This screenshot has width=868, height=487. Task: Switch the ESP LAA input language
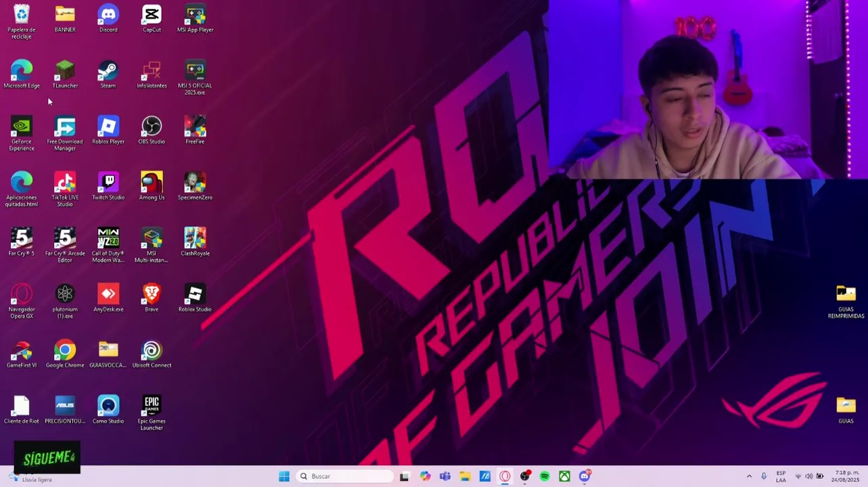(x=781, y=476)
